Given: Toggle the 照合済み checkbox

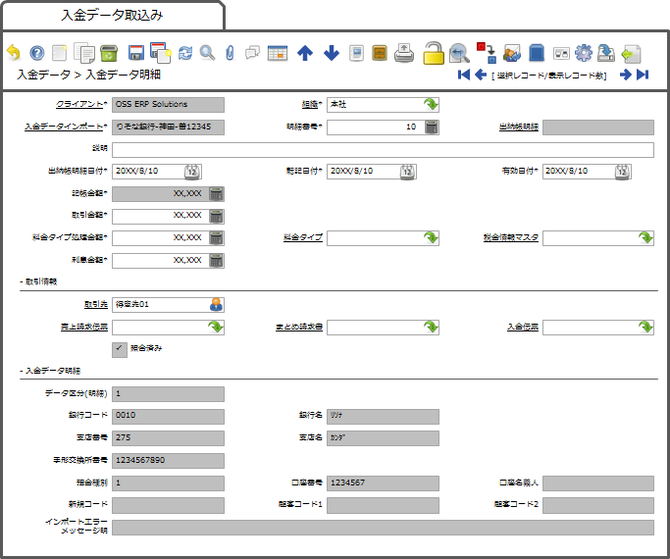Looking at the screenshot, I should (119, 349).
